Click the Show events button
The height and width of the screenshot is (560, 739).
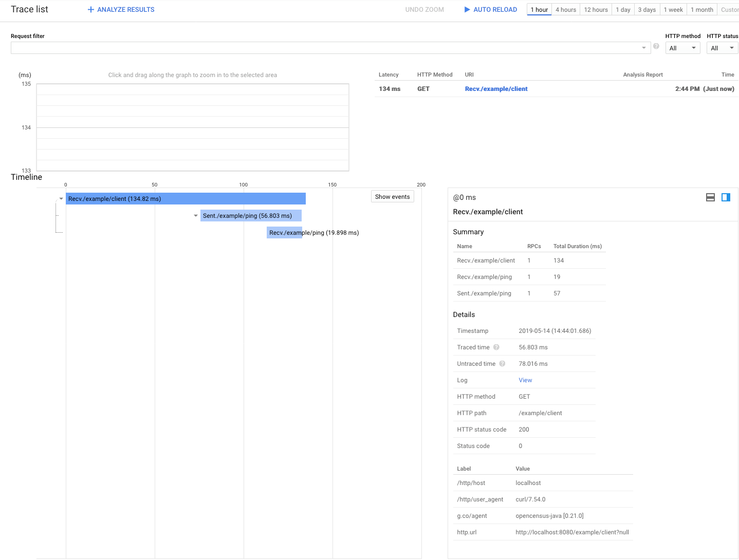[x=393, y=197]
